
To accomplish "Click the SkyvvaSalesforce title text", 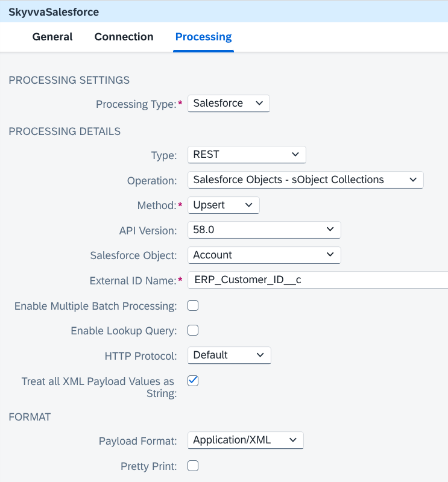I will coord(54,12).
